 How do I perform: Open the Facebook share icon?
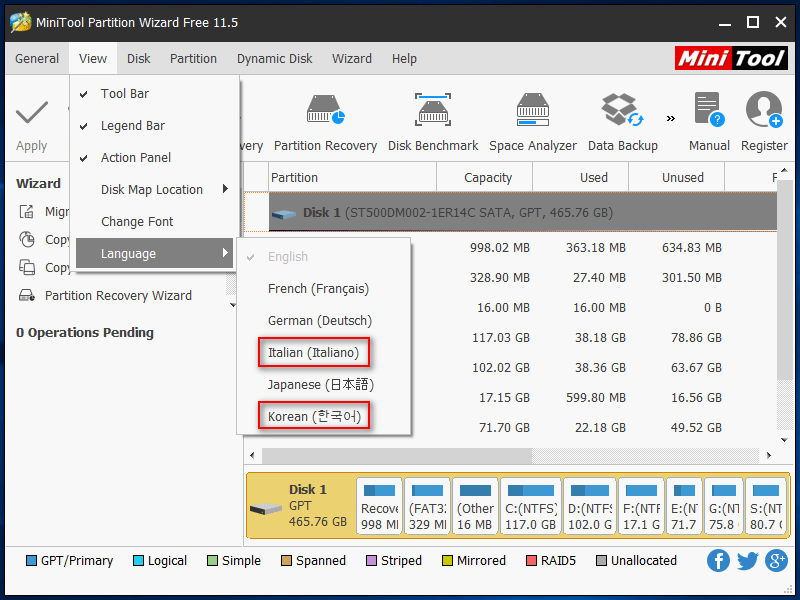[x=718, y=561]
